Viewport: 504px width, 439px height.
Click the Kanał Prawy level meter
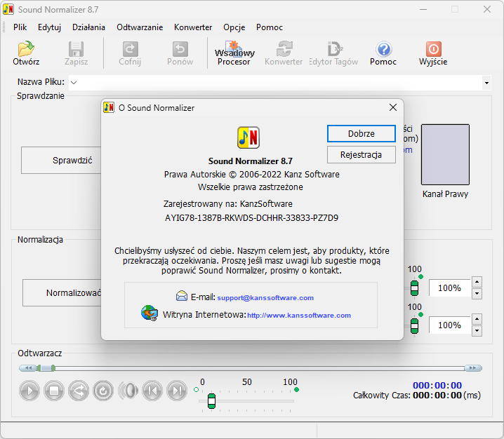coord(445,154)
